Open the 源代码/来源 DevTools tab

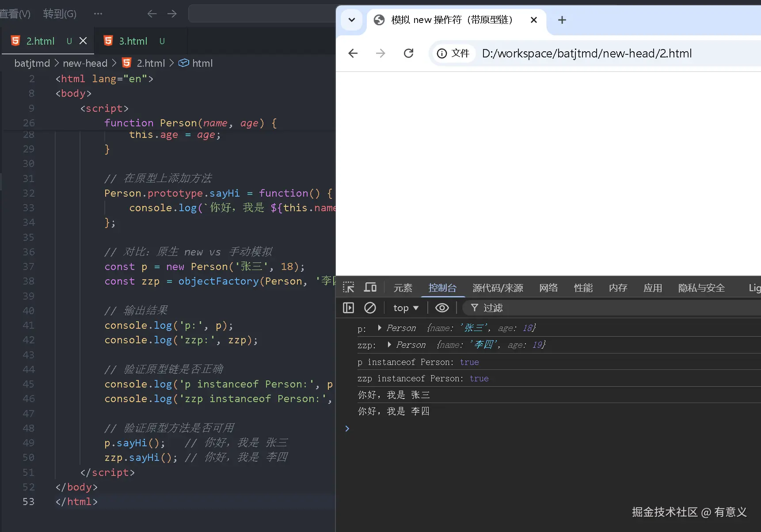(x=498, y=288)
